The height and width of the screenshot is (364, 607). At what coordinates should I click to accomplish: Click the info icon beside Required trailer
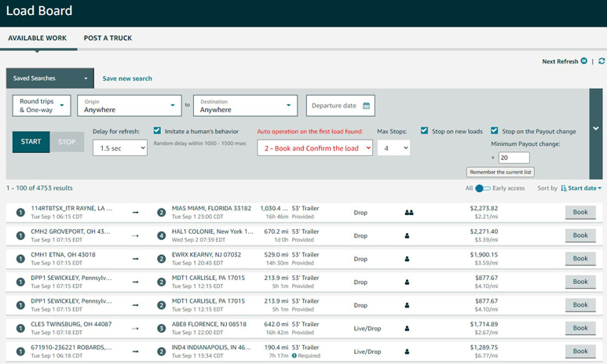[x=294, y=355]
